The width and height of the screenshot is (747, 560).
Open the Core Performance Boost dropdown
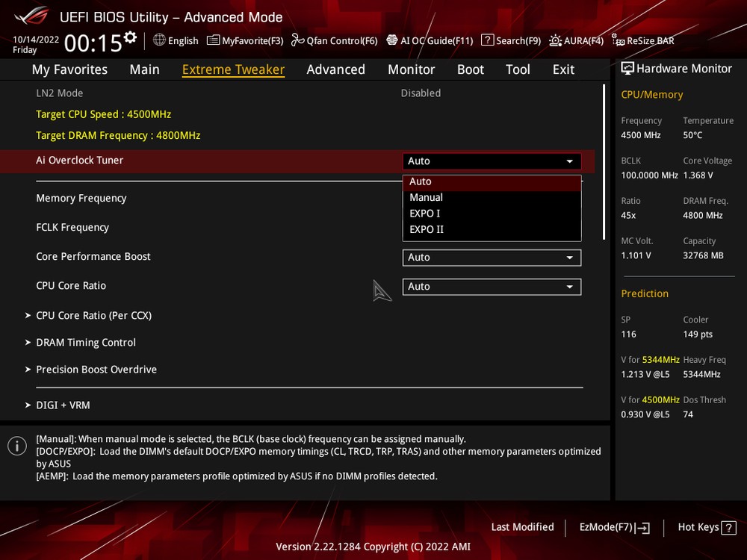(492, 257)
